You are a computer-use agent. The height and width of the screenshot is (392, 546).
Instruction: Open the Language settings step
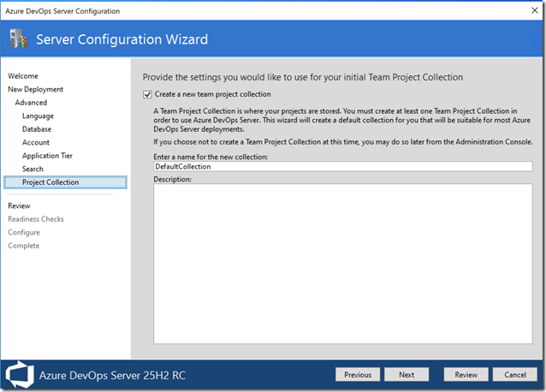point(38,116)
